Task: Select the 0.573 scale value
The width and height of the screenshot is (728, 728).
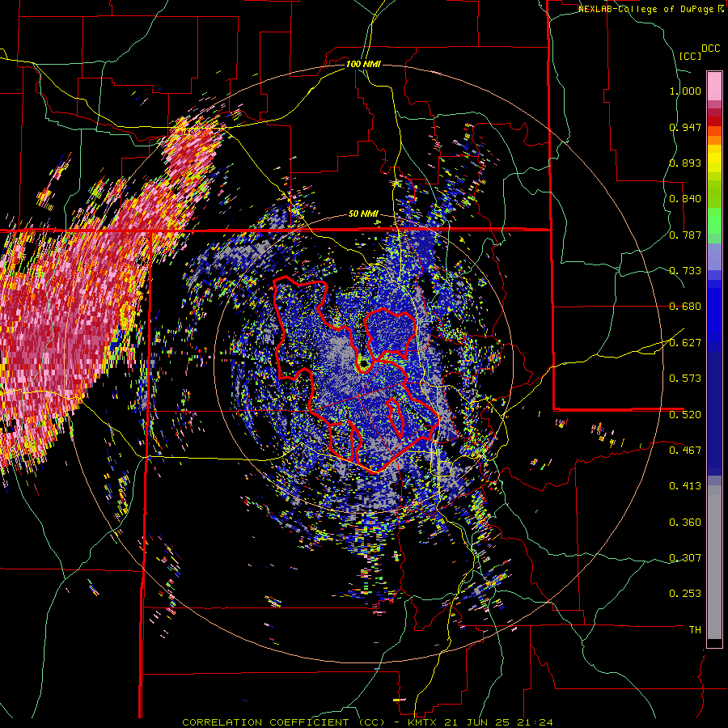Action: 685,379
